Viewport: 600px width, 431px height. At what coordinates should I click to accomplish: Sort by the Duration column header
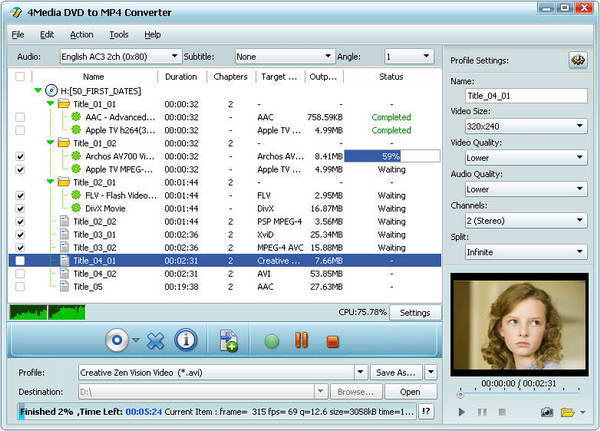click(x=181, y=77)
